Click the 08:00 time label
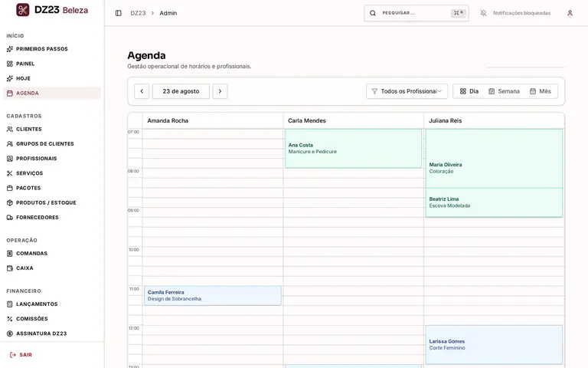The height and width of the screenshot is (368, 588). point(133,171)
